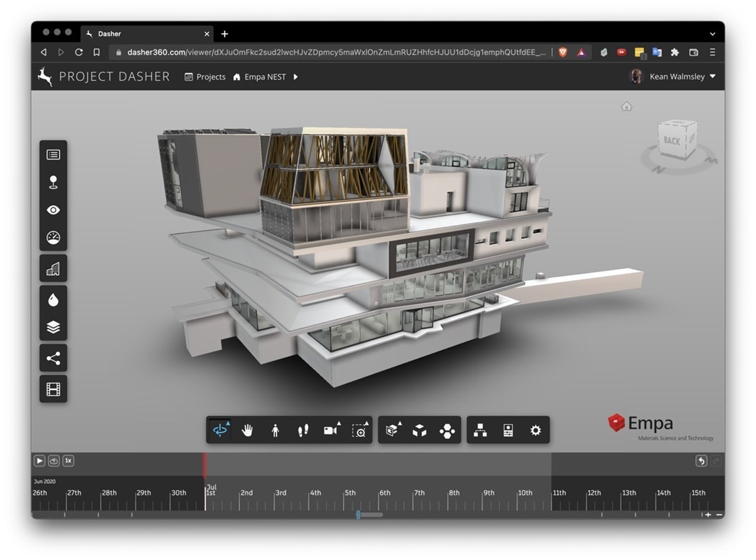Switch to First Person walk mode
The image size is (756, 560).
(275, 431)
